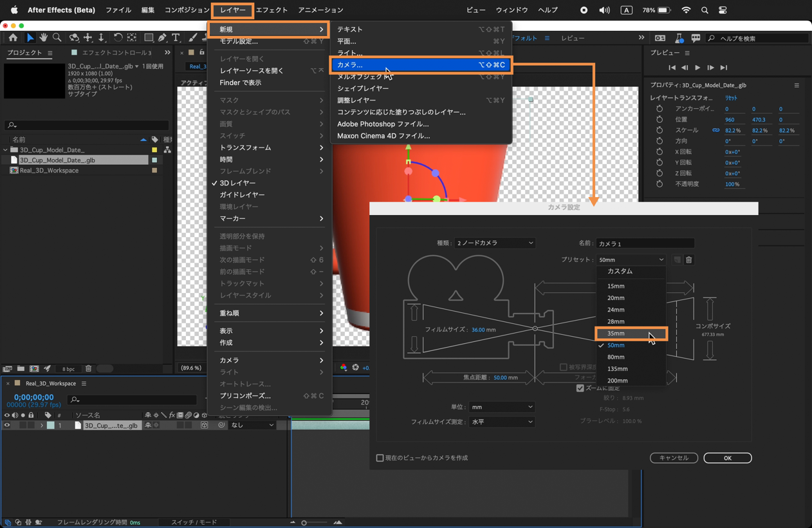Hide the 3D_Cup layer with eye toggle
Viewport: 812px width, 528px height.
[x=7, y=426]
